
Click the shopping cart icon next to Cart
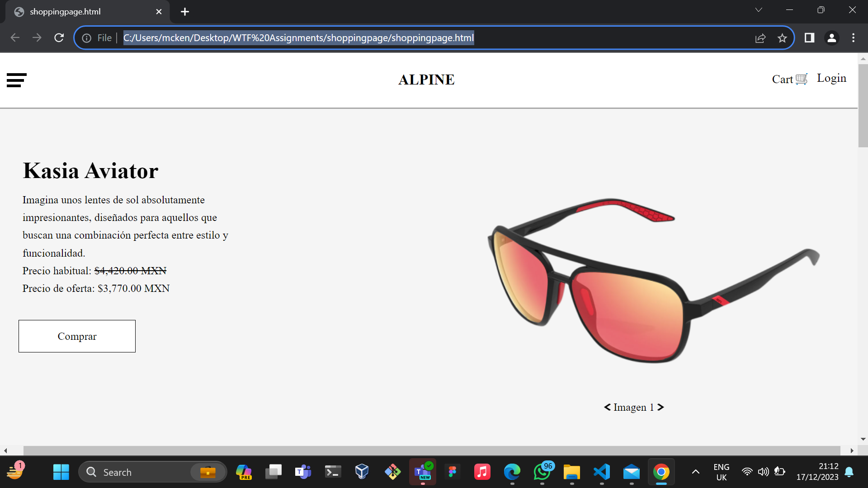(801, 79)
